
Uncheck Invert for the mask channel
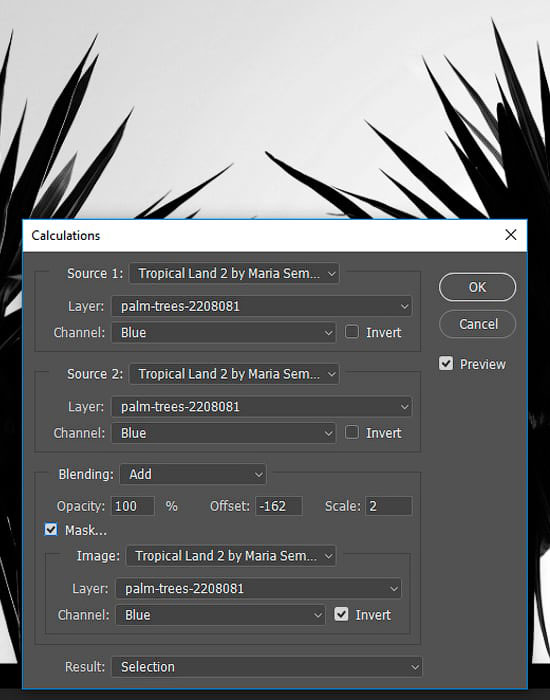pos(342,614)
